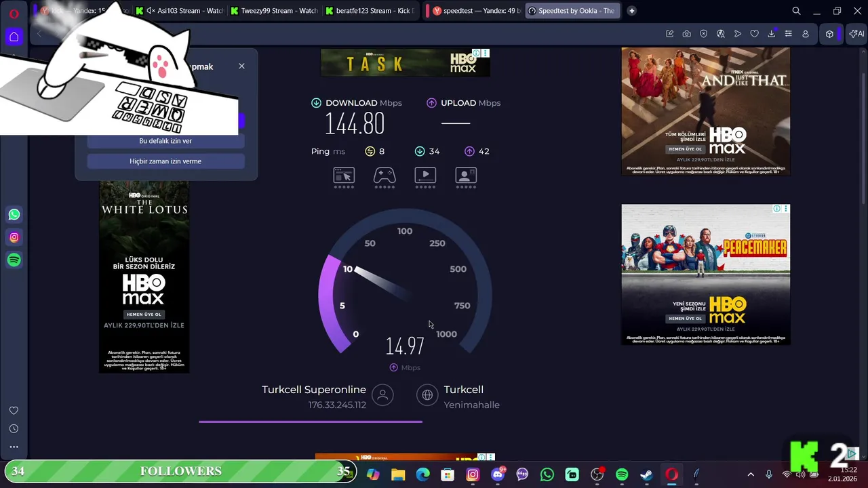Viewport: 868px width, 488px height.
Task: Open the Aria AI assistant button
Action: [856, 34]
